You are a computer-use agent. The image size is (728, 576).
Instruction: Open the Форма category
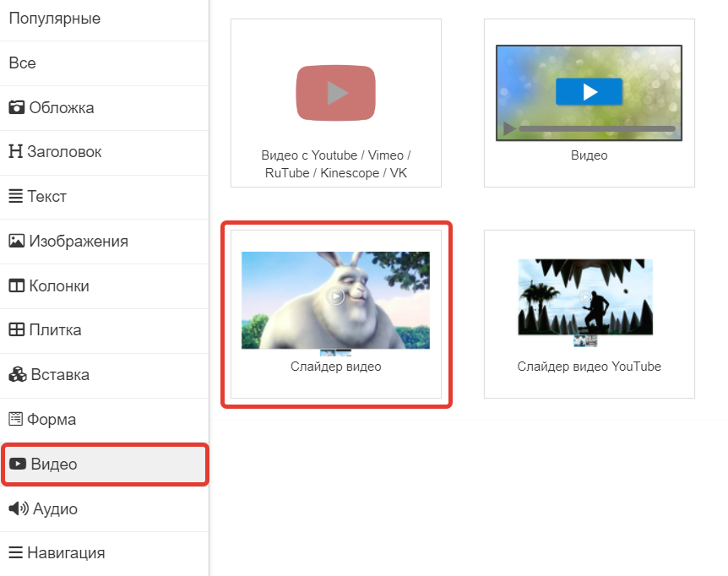tap(104, 420)
